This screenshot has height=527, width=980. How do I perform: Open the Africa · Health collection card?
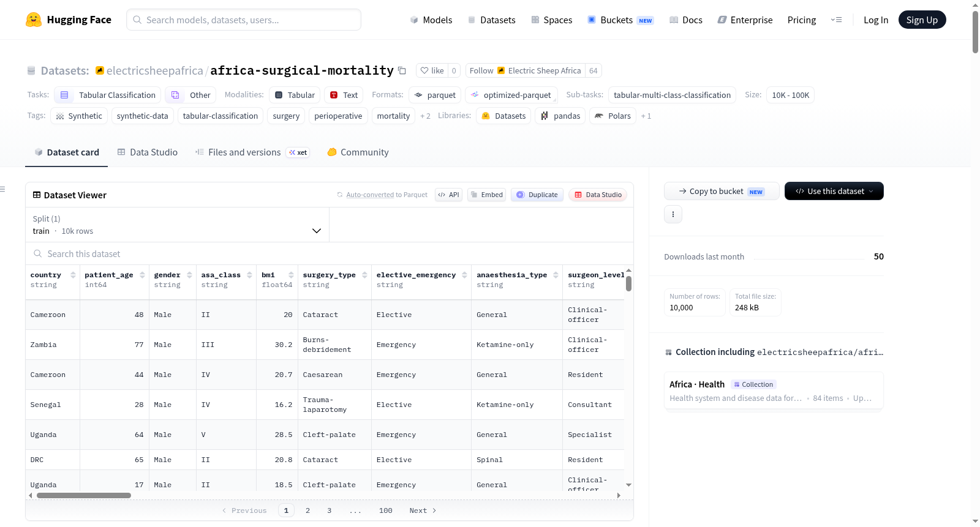774,391
